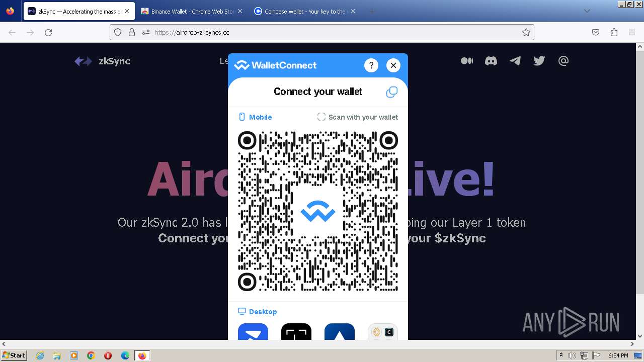The height and width of the screenshot is (362, 644).
Task: Open the more wallets grouped icon
Action: (383, 332)
